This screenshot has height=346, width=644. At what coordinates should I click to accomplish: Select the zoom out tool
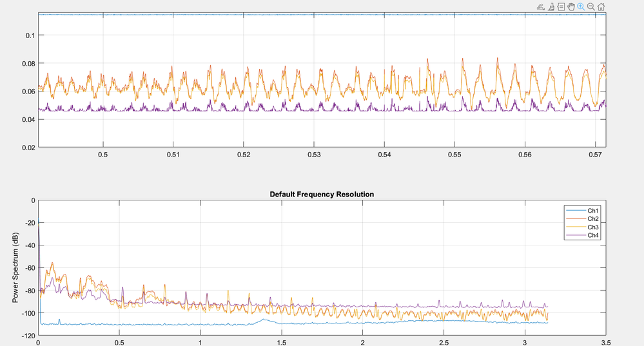tap(591, 6)
